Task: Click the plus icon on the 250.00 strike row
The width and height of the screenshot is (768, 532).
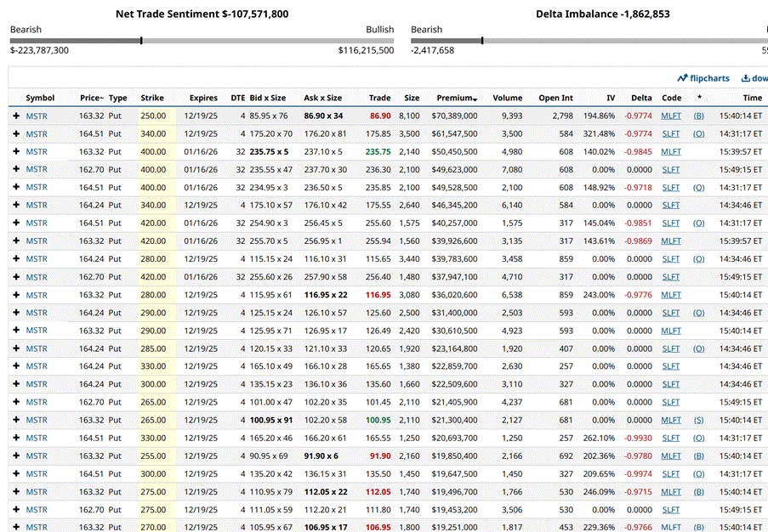Action: click(15, 116)
